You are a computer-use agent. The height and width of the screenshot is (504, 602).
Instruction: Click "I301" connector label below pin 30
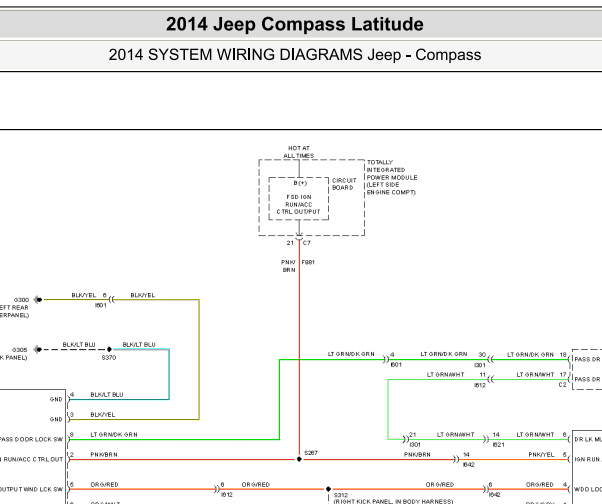tap(480, 365)
